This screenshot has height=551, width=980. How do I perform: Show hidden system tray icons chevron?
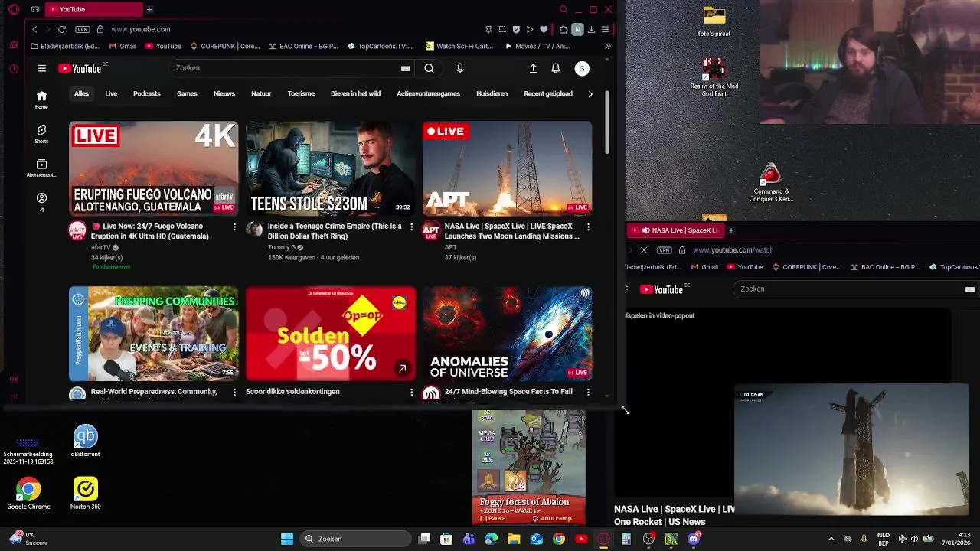click(x=831, y=539)
